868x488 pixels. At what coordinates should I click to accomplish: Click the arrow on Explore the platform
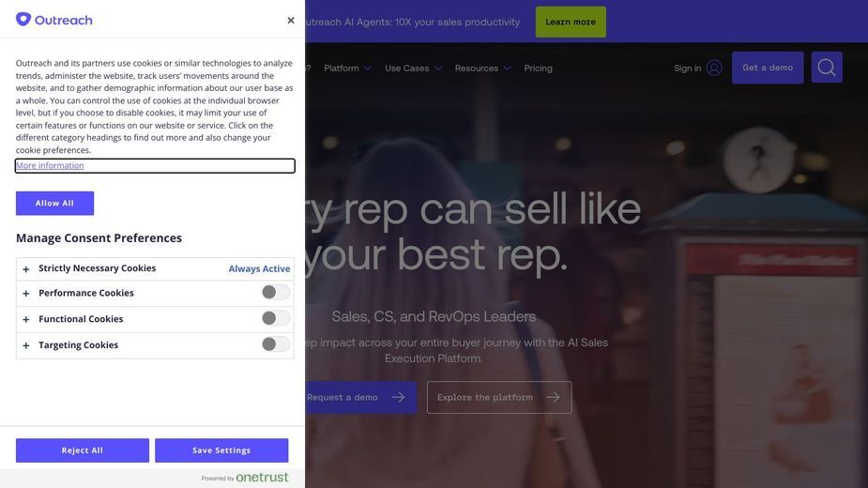(553, 397)
